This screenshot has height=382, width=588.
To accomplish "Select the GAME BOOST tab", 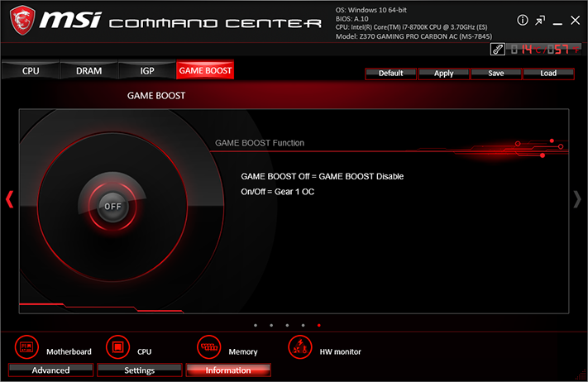I will tap(205, 70).
